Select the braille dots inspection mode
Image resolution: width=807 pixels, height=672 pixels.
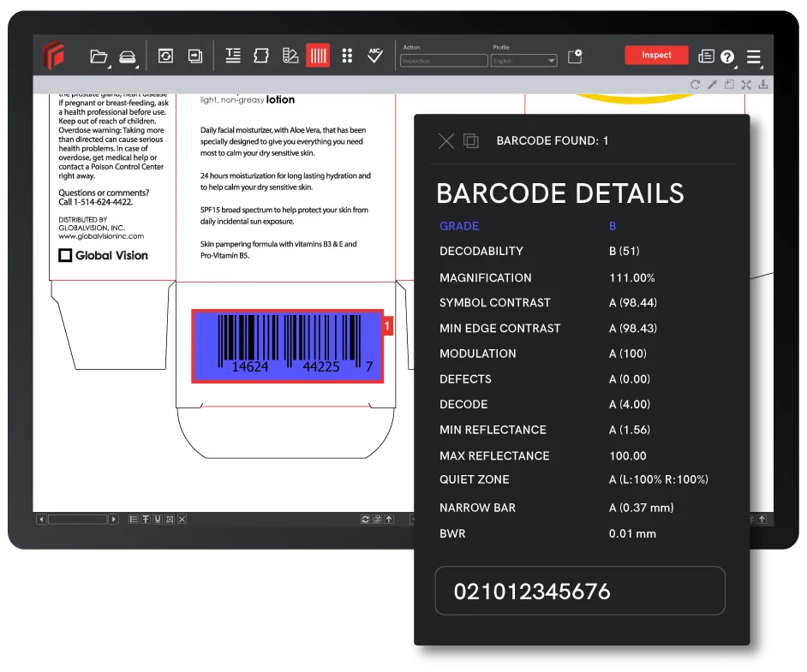tap(348, 56)
